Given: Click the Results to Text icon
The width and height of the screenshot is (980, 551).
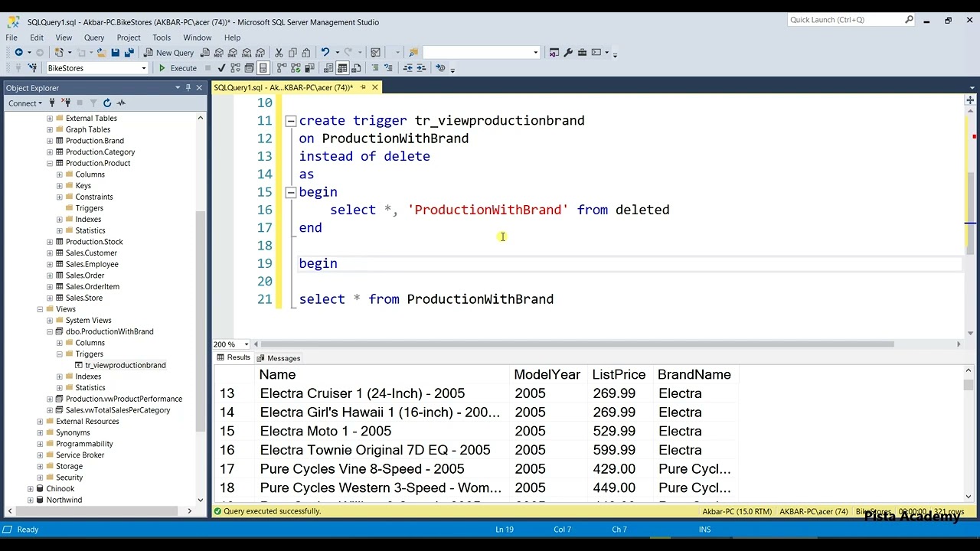Looking at the screenshot, I should (328, 68).
